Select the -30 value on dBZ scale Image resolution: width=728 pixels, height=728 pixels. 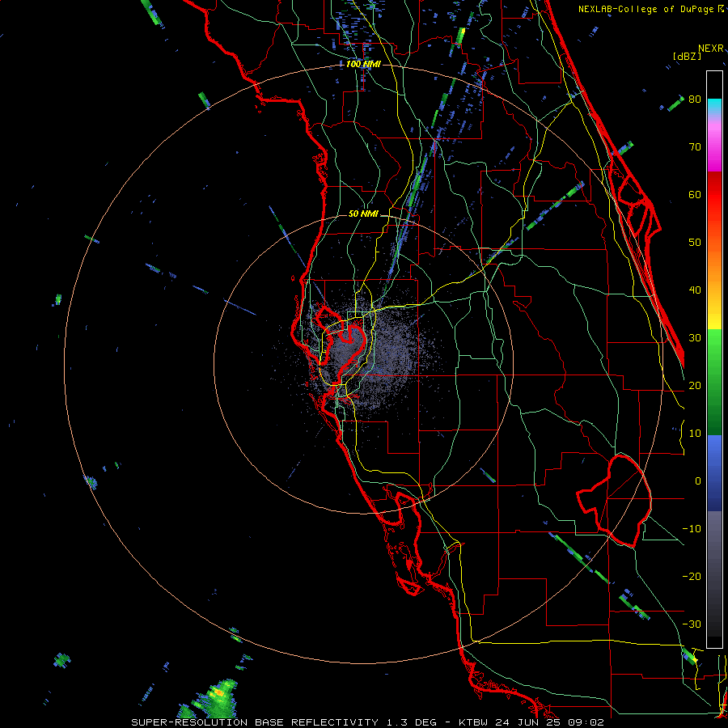click(x=692, y=624)
